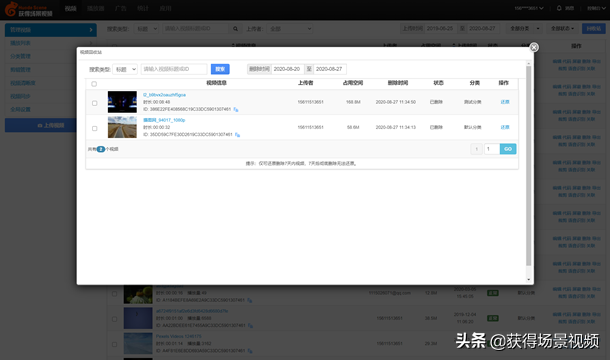The width and height of the screenshot is (610, 360).
Task: Click the 回收站 recycle bin button
Action: (x=594, y=28)
